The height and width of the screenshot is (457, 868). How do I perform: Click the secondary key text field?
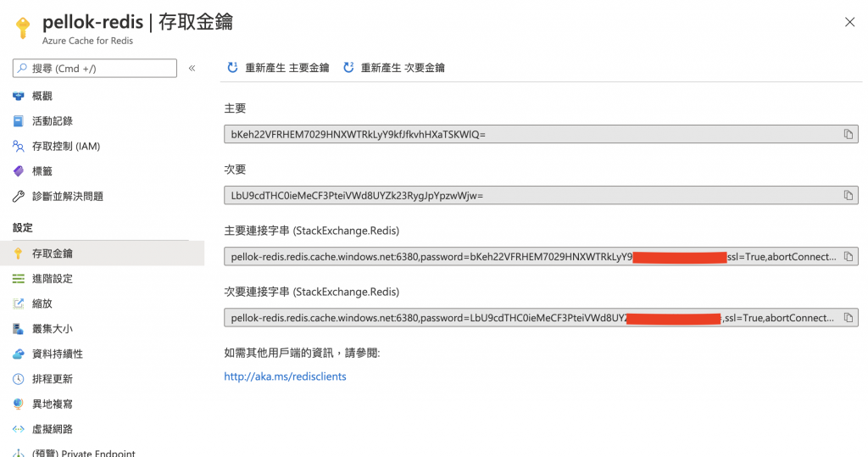coord(541,195)
